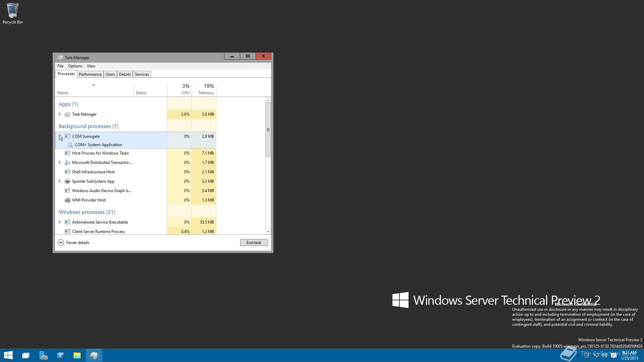Sort by the CPU column header

(x=179, y=89)
